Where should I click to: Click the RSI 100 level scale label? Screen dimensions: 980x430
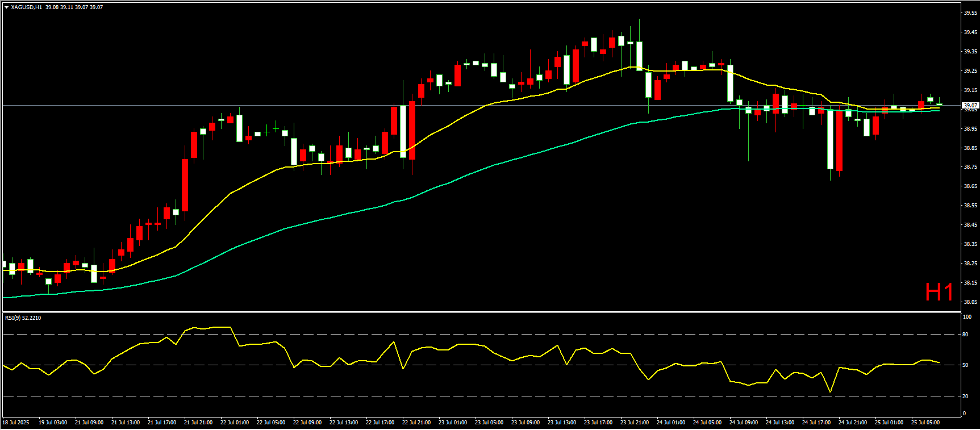click(x=966, y=317)
